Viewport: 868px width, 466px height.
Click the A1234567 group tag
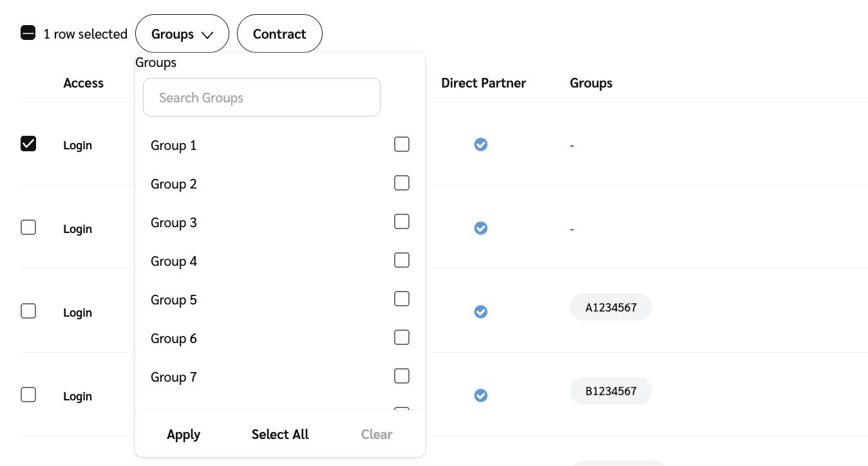coord(610,308)
